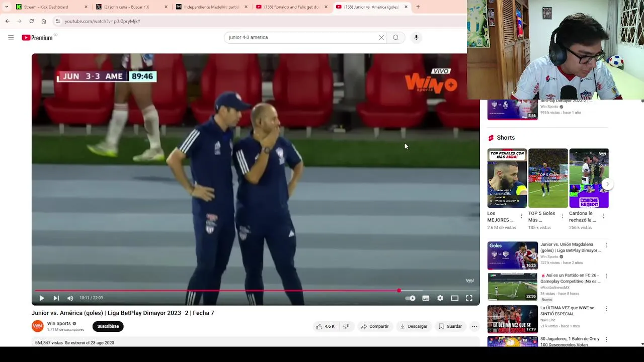Switch to theater mode view
This screenshot has height=362, width=644.
click(454, 298)
